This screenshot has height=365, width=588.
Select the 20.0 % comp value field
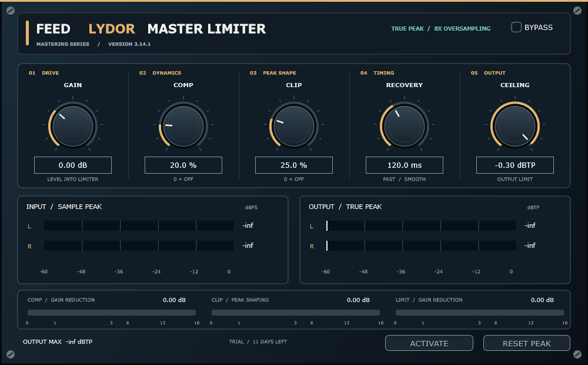(x=183, y=165)
